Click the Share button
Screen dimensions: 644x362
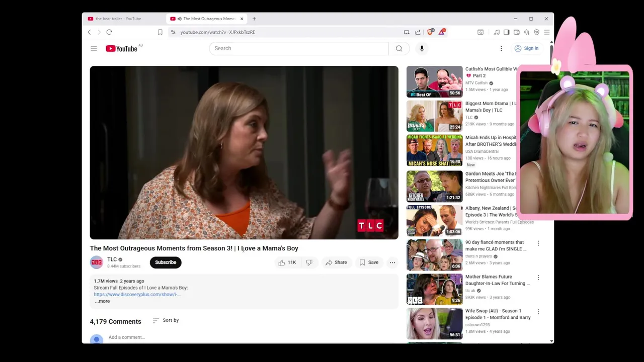click(x=336, y=262)
